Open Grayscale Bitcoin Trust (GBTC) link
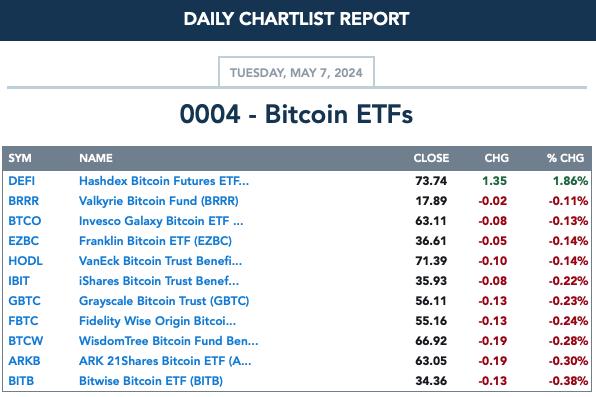Viewport: 596px width, 397px height. (x=164, y=301)
